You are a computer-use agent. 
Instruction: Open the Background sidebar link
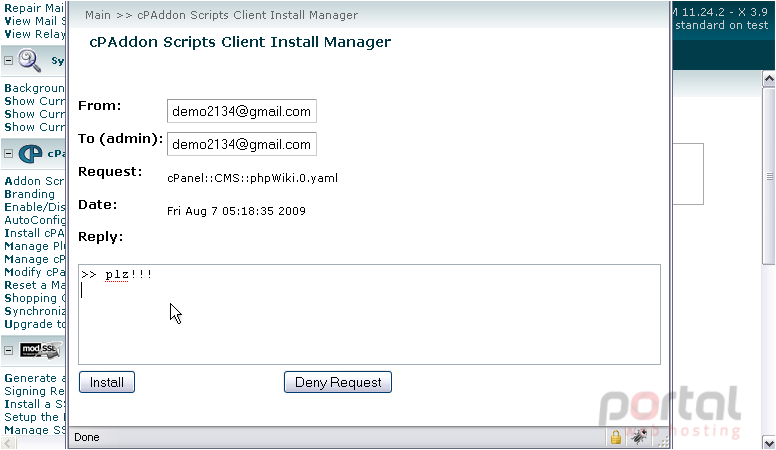point(34,88)
